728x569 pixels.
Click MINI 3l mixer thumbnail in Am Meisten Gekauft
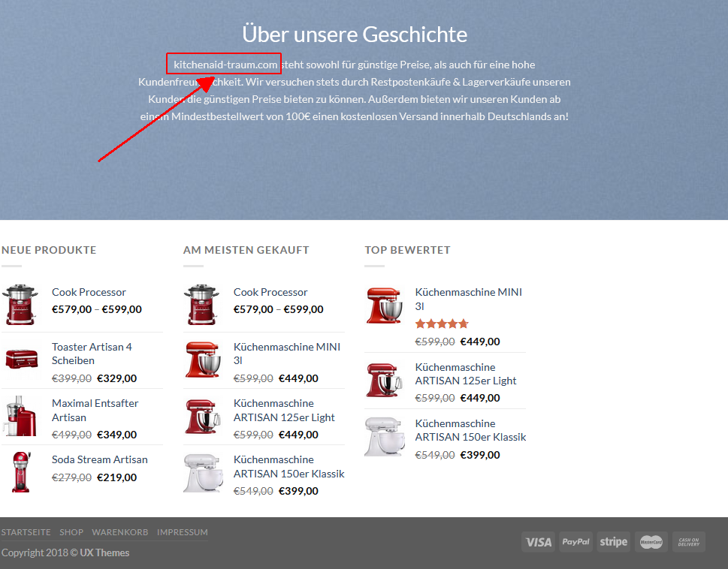[x=203, y=360]
